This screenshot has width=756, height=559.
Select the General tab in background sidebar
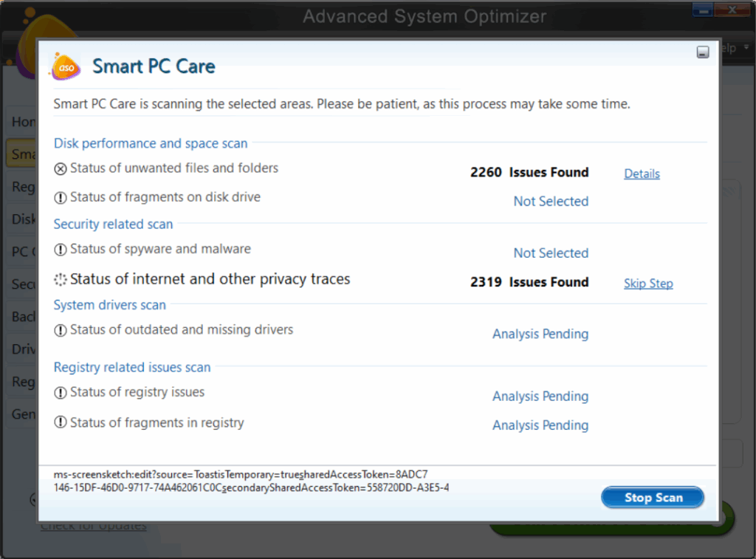point(22,414)
